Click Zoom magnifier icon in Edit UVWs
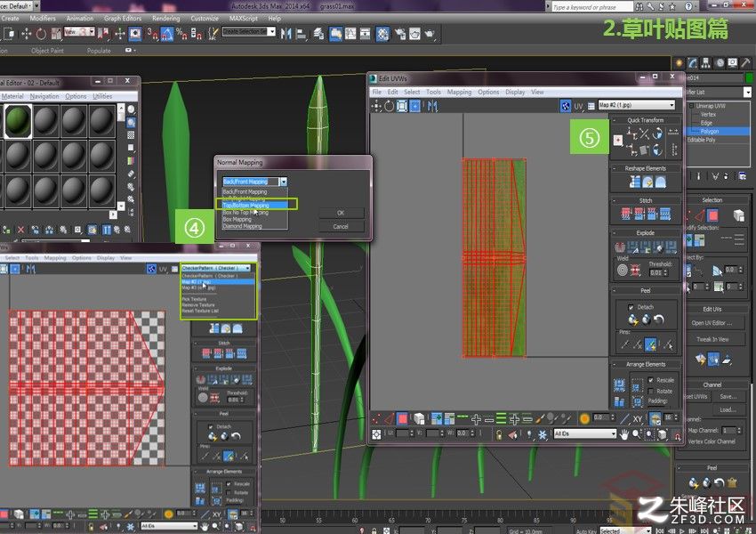The image size is (756, 534). (637, 434)
